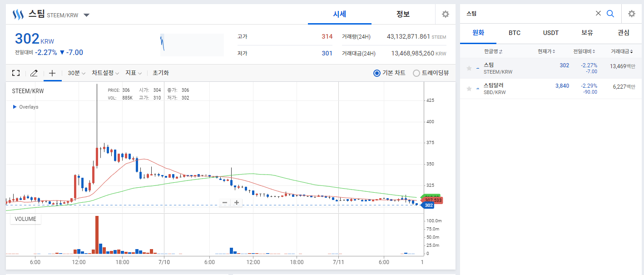The width and height of the screenshot is (644, 275).
Task: Select the 기본 차트 radio button
Action: [376, 73]
